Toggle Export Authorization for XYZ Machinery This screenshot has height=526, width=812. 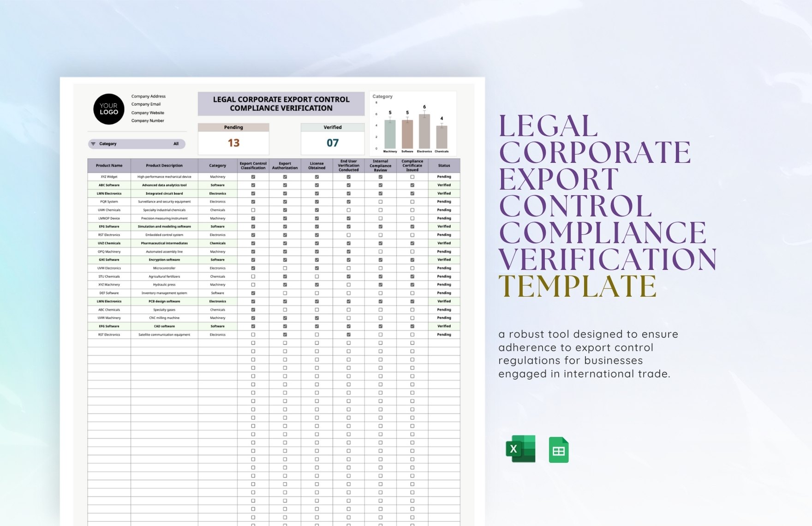coord(285,285)
